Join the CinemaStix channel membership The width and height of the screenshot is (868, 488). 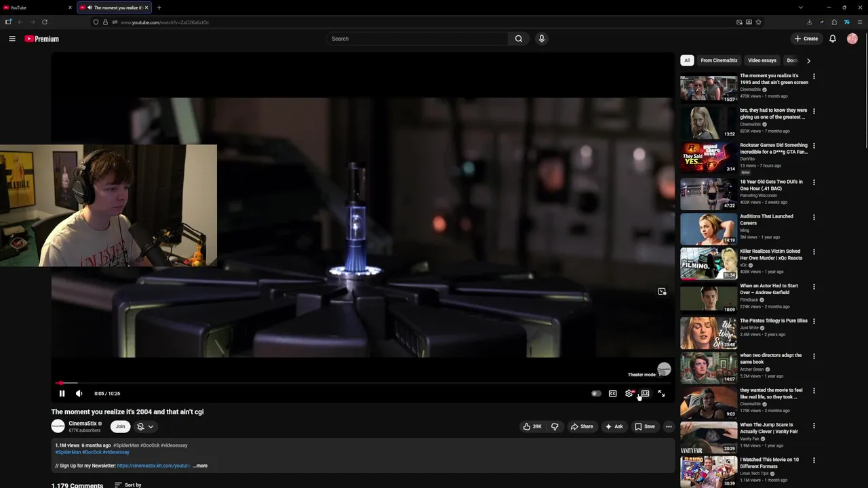[x=120, y=426]
